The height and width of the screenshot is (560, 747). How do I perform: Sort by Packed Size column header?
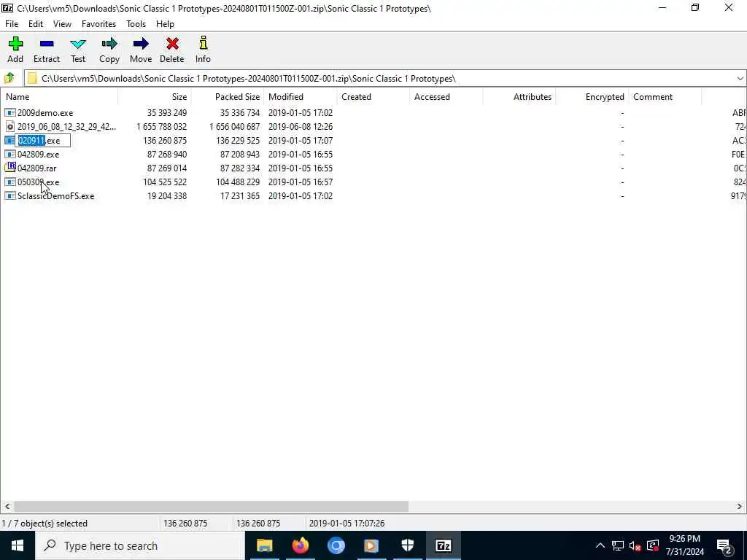coord(228,97)
